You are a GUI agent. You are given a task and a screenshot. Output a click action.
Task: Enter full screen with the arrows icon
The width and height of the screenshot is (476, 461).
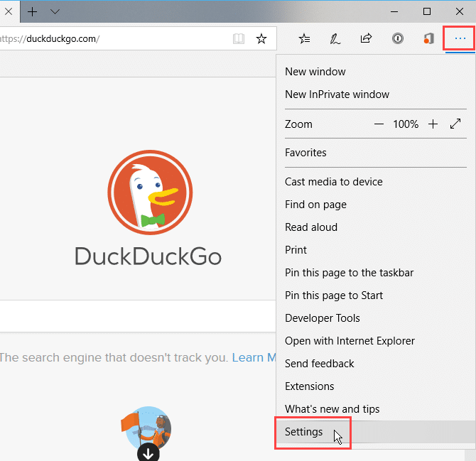[x=455, y=124]
